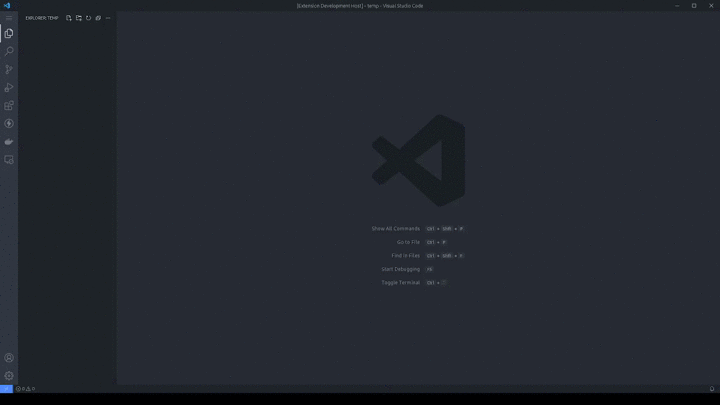Open the hamburger application menu
The height and width of the screenshot is (405, 720).
[9, 18]
